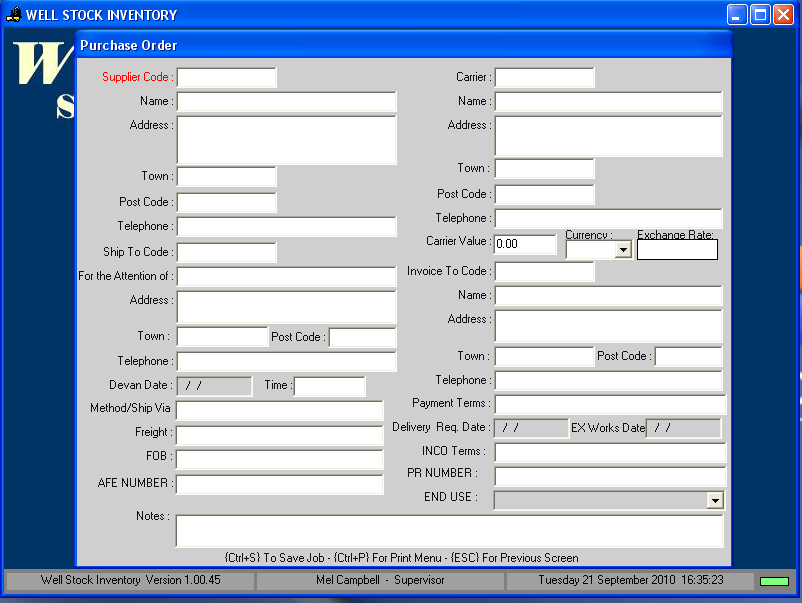The width and height of the screenshot is (802, 603).
Task: Click the Ctrl+S To Save Job hint
Action: [274, 558]
